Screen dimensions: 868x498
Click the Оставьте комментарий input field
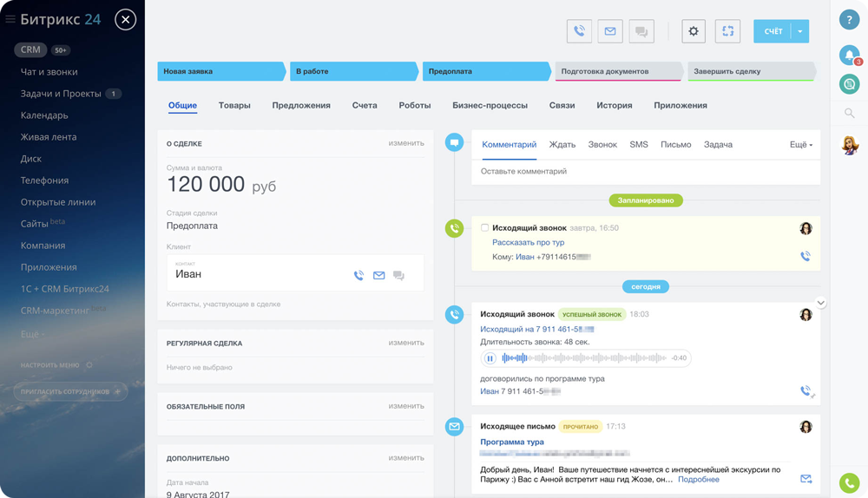click(646, 172)
